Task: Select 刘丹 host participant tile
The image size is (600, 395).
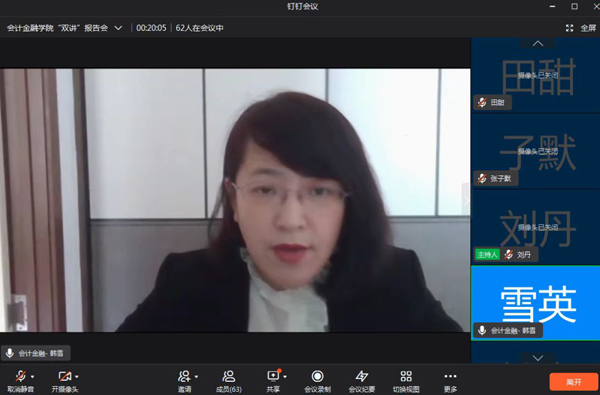Action: point(535,227)
